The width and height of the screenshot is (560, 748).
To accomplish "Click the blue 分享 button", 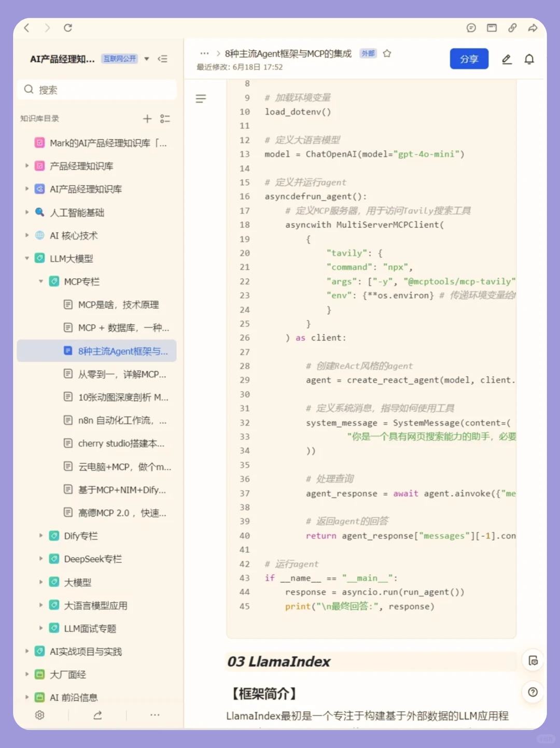I will (469, 59).
